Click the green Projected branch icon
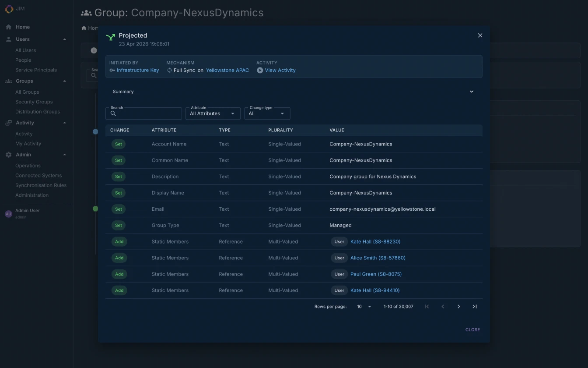The width and height of the screenshot is (588, 368). click(x=110, y=38)
